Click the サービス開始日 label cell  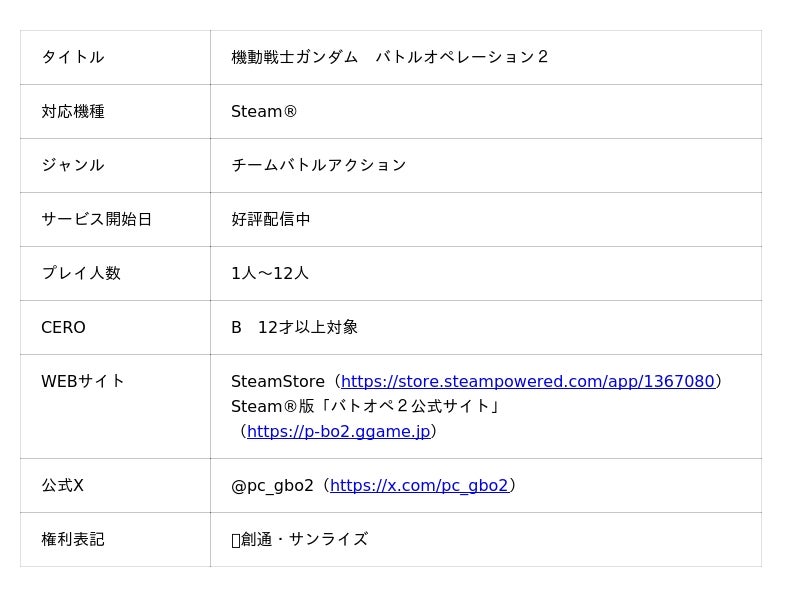tap(97, 219)
